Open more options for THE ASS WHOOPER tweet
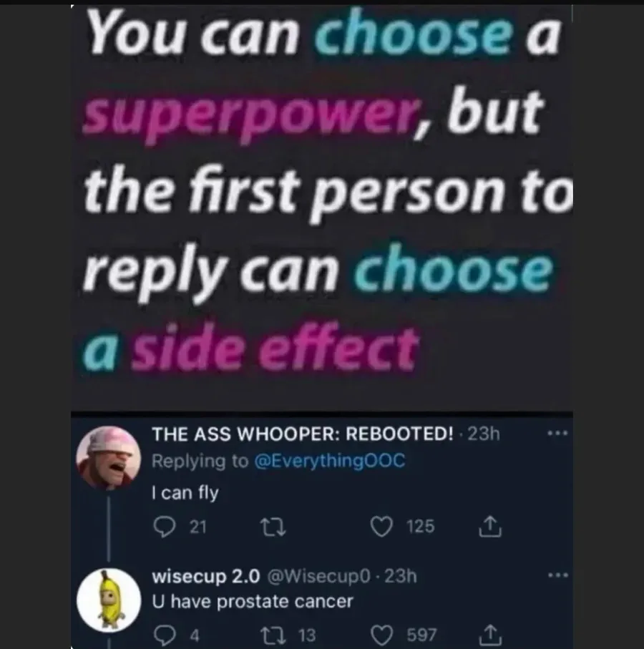This screenshot has width=644, height=649. [x=557, y=434]
